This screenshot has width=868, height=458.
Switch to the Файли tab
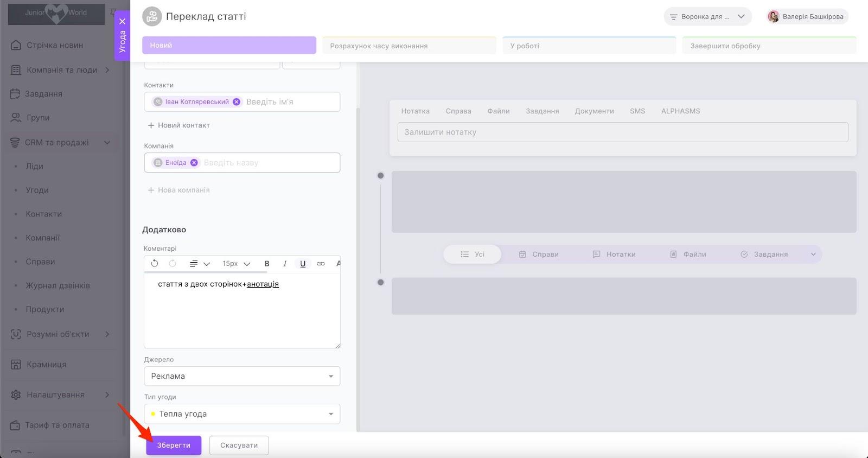pos(498,111)
